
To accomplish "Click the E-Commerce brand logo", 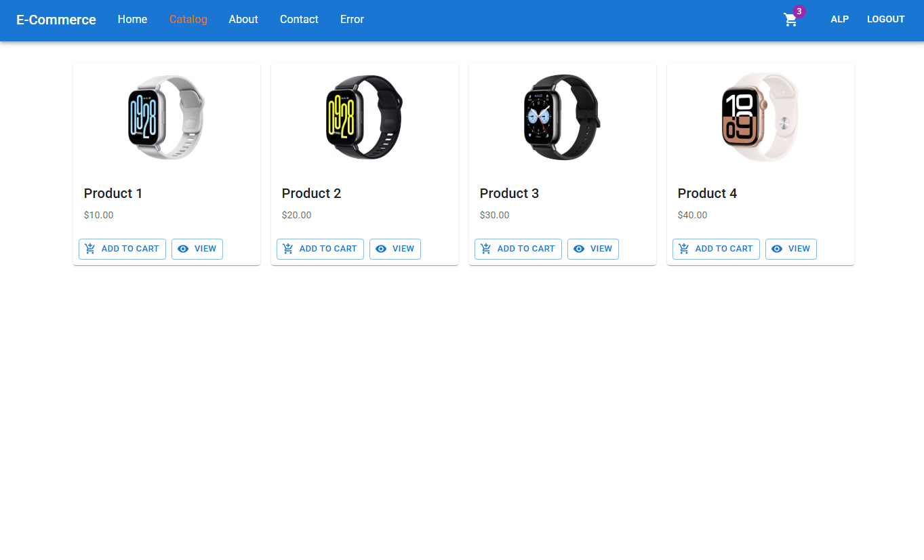I will point(56,20).
